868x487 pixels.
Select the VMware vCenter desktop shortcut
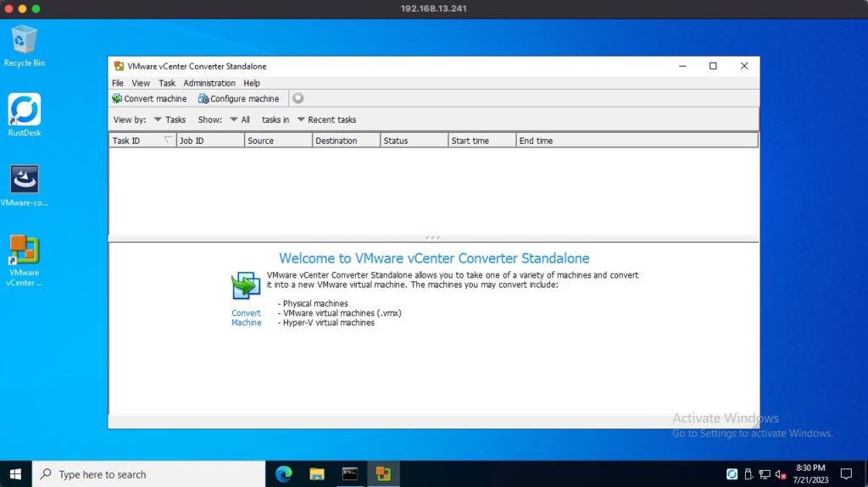coord(25,261)
